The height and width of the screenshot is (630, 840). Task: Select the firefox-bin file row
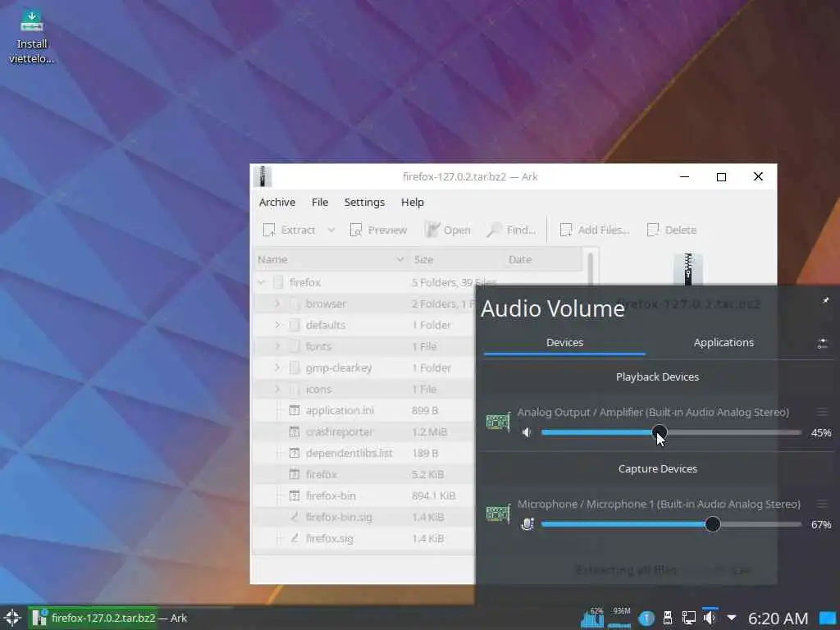[x=364, y=496]
